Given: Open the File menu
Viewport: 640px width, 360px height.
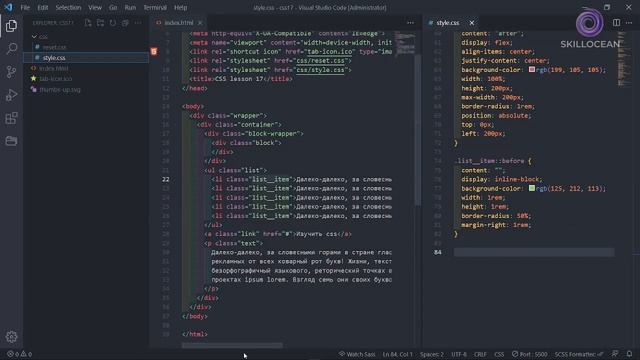Looking at the screenshot, I should coord(25,7).
